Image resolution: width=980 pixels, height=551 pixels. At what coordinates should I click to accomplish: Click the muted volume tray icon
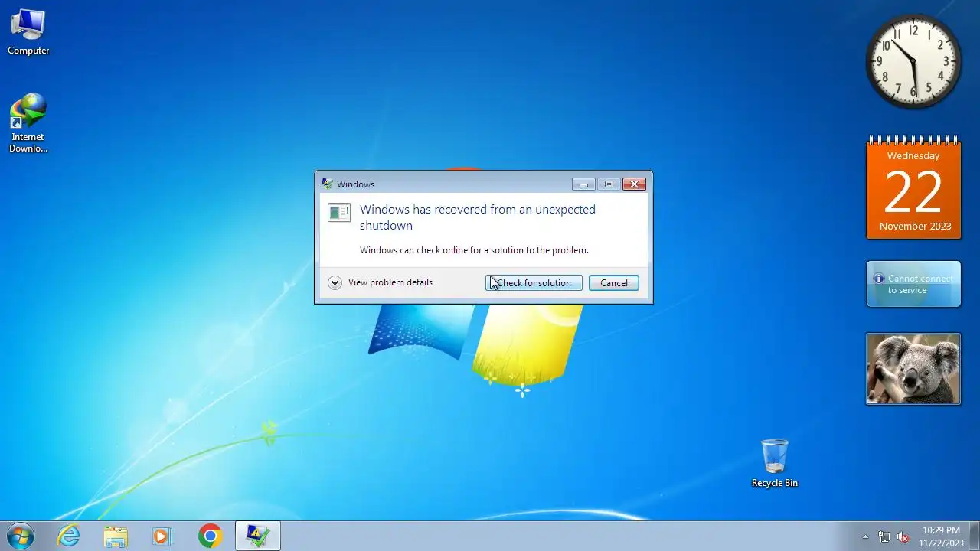pyautogui.click(x=903, y=536)
